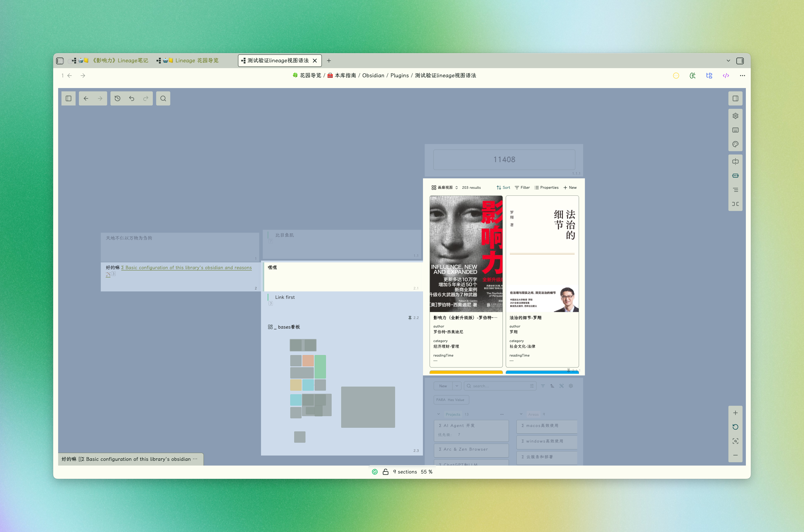This screenshot has height=532, width=804.
Task: Open Properties in bases toolbar
Action: [x=546, y=188]
